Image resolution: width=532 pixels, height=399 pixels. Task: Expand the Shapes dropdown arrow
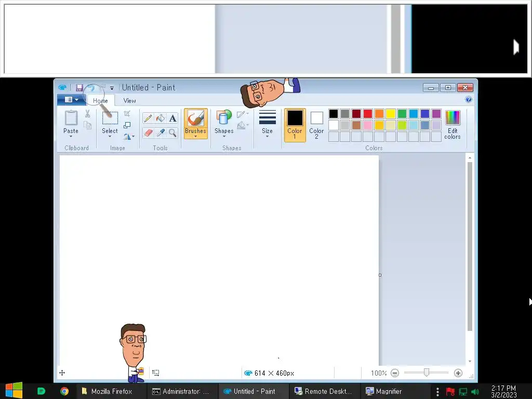point(224,137)
